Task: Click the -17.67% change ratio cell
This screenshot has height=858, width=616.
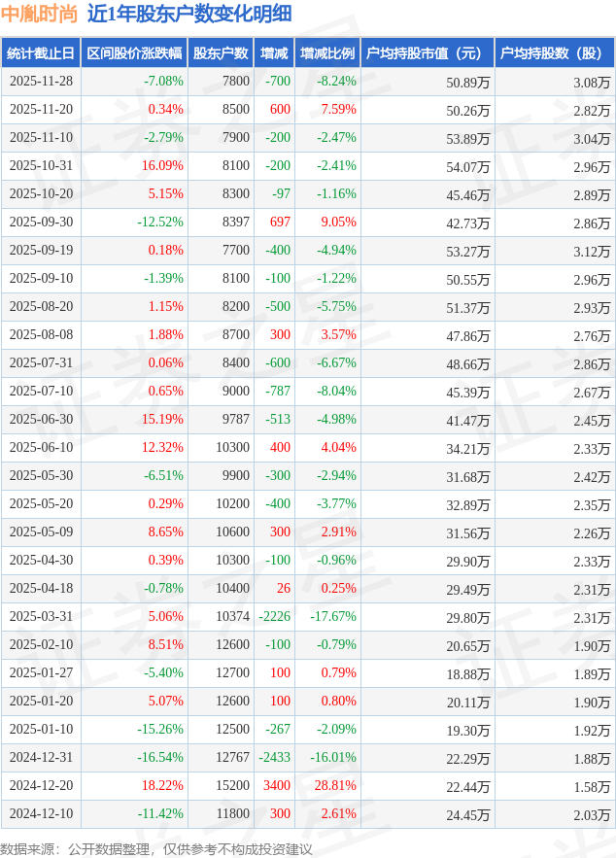Action: pyautogui.click(x=333, y=617)
